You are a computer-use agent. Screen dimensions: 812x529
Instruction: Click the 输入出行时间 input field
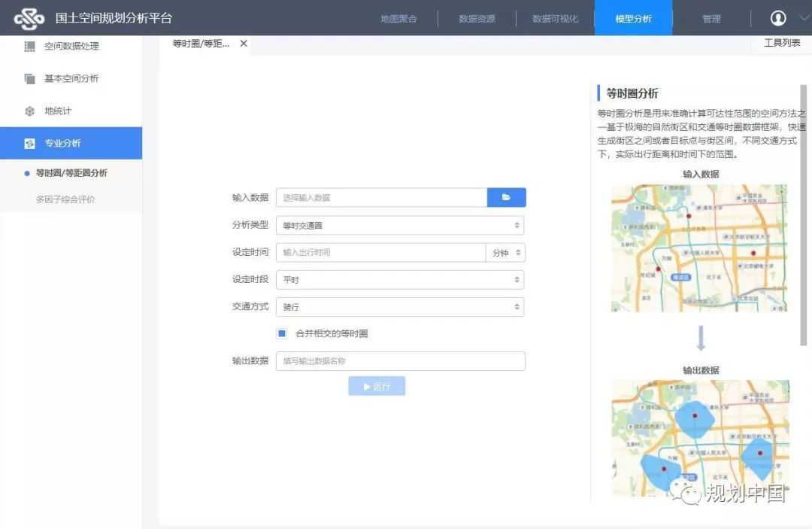pyautogui.click(x=380, y=253)
